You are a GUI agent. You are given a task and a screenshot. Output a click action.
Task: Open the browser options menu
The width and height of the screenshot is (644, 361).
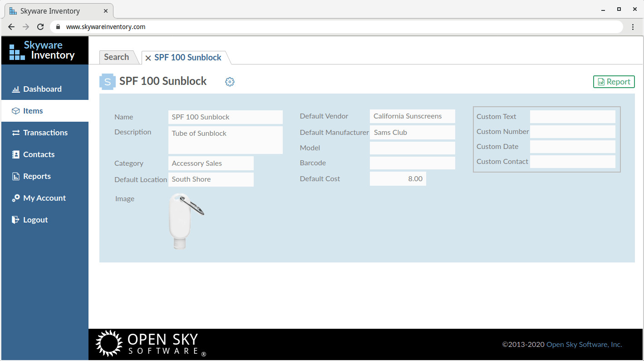pos(633,26)
